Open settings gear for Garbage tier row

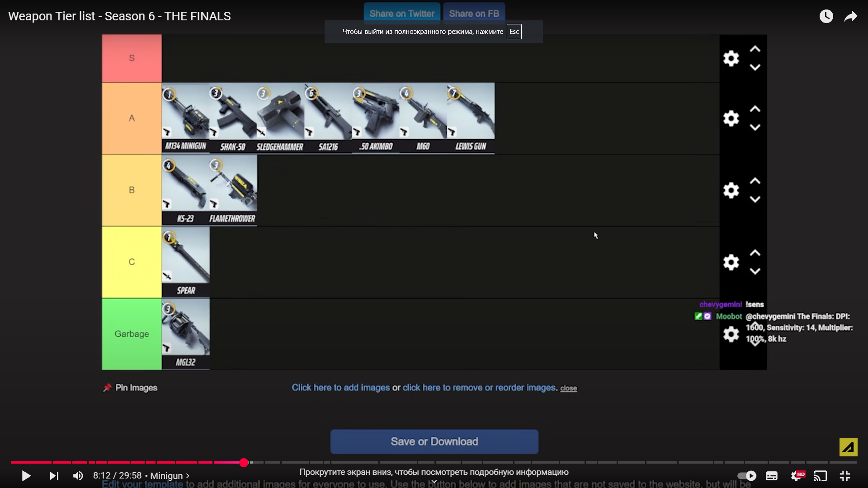(731, 334)
